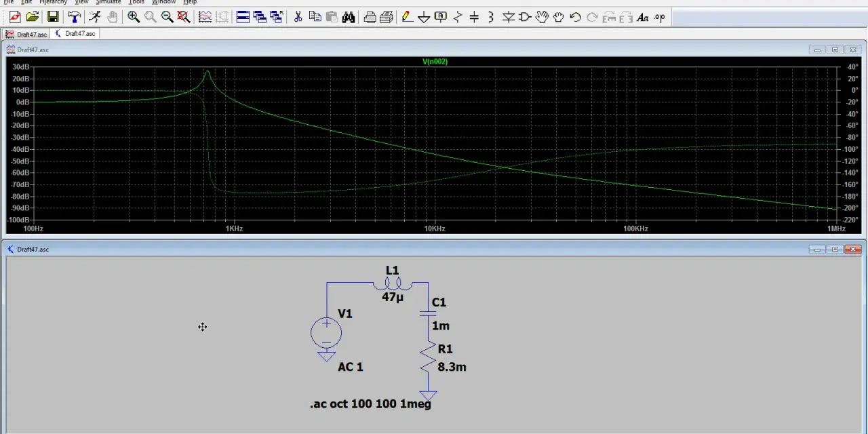Select the Resistor component tool
The height and width of the screenshot is (434, 868).
pyautogui.click(x=458, y=17)
